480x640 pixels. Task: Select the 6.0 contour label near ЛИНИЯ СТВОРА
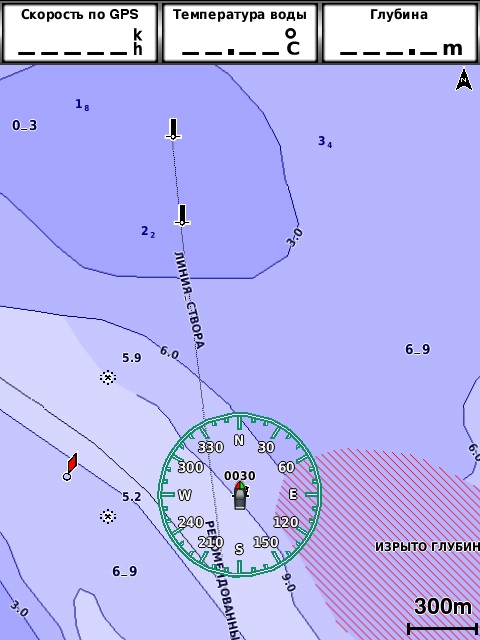169,353
